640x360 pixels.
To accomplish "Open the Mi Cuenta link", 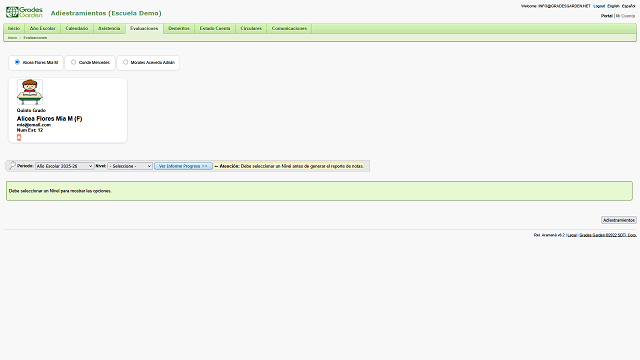I will [x=625, y=16].
